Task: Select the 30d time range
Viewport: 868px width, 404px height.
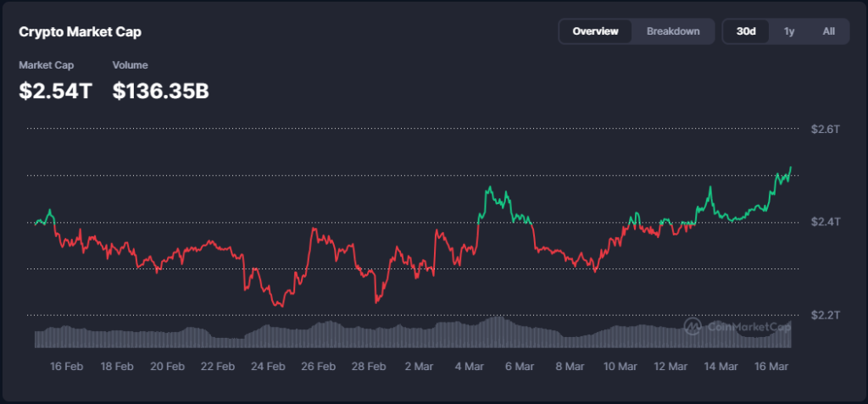Action: click(746, 31)
